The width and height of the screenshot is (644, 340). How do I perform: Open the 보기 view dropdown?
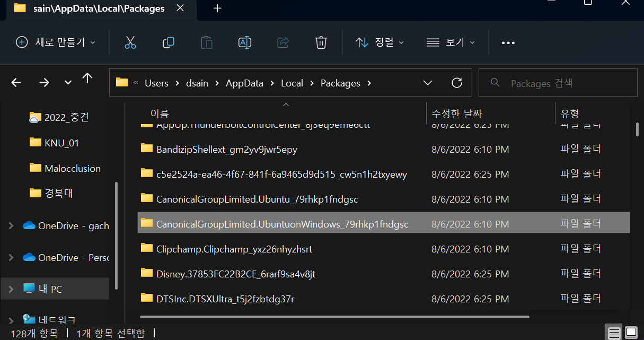pyautogui.click(x=451, y=42)
